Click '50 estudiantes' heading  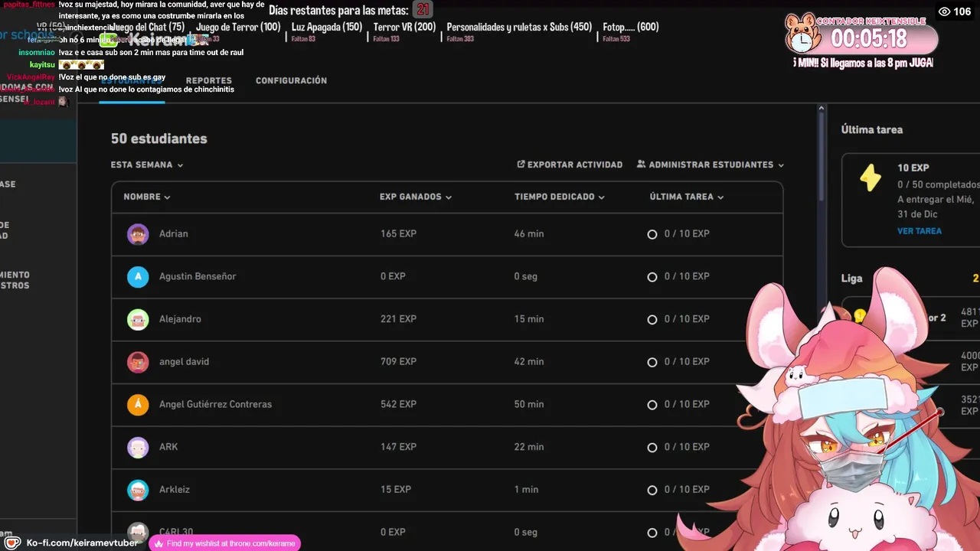[x=159, y=139]
